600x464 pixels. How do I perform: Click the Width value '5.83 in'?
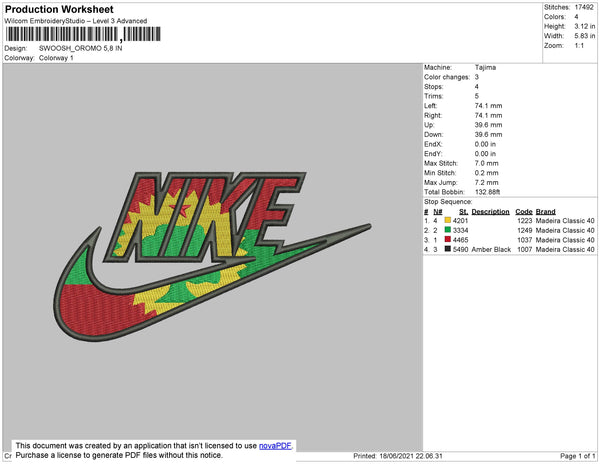585,36
